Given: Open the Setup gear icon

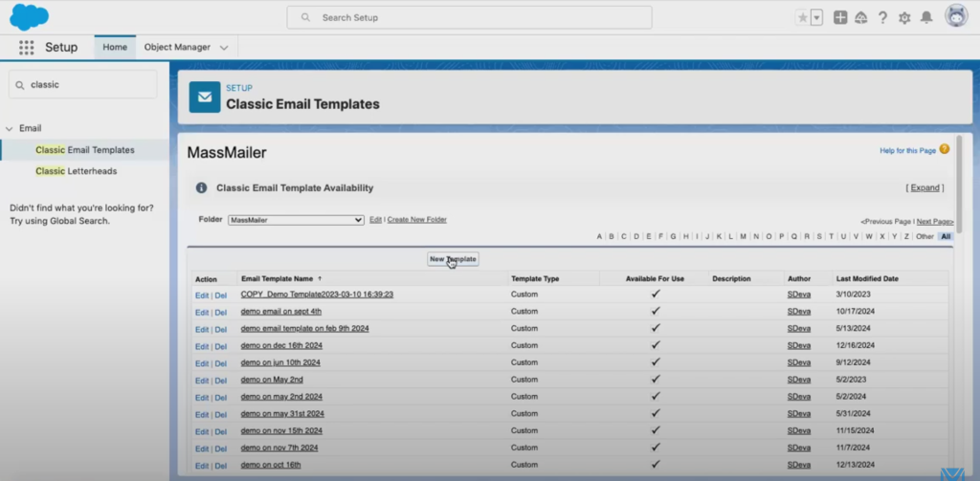Looking at the screenshot, I should tap(904, 18).
